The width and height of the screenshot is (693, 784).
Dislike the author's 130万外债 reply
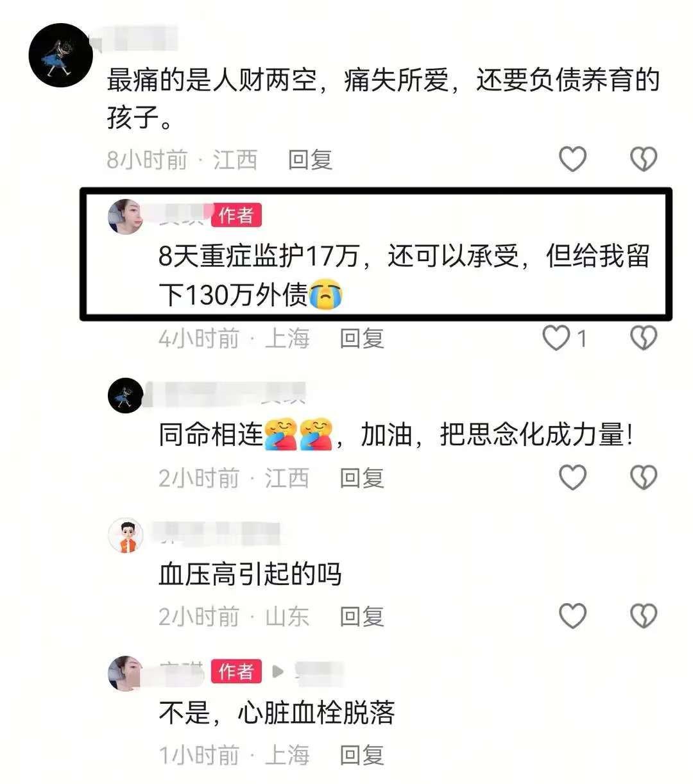[x=644, y=337]
